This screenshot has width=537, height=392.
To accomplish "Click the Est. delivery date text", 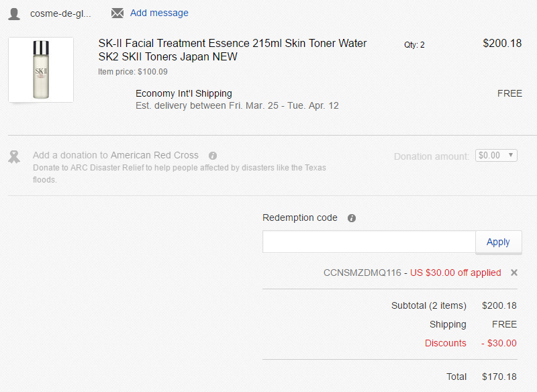I will [237, 105].
